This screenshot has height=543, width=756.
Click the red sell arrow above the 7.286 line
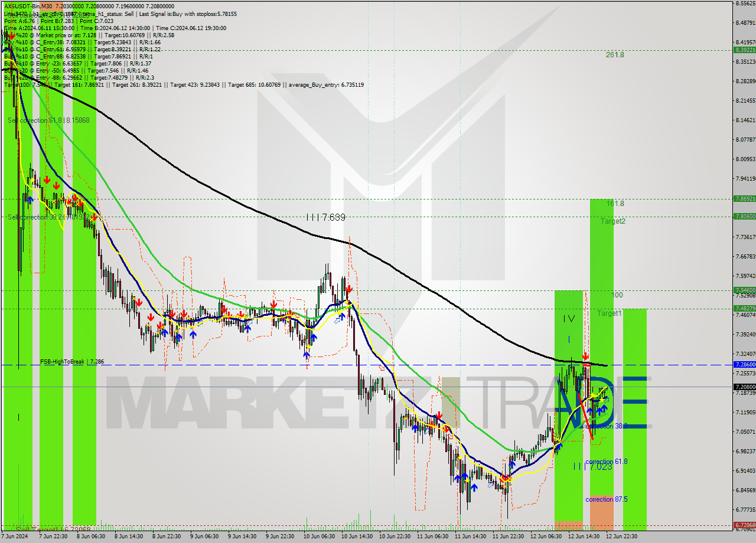coord(585,356)
